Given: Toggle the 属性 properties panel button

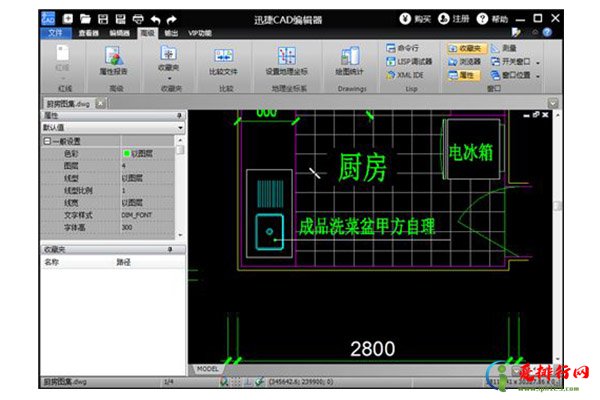Looking at the screenshot, I should (462, 75).
